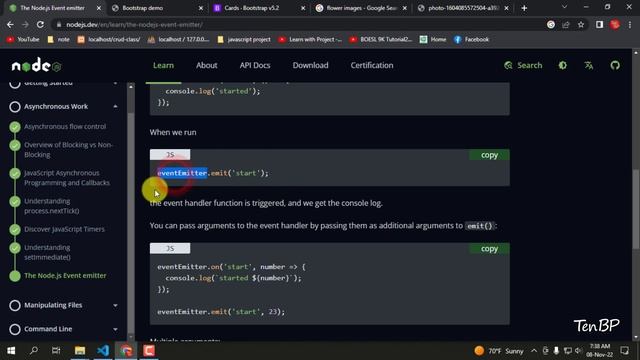Open Windows taskbar search

pyautogui.click(x=34, y=351)
